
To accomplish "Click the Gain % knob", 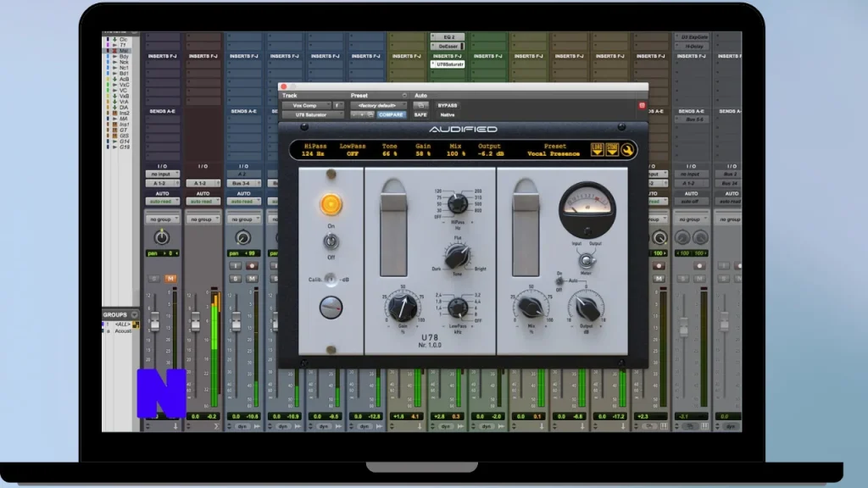I will [403, 308].
